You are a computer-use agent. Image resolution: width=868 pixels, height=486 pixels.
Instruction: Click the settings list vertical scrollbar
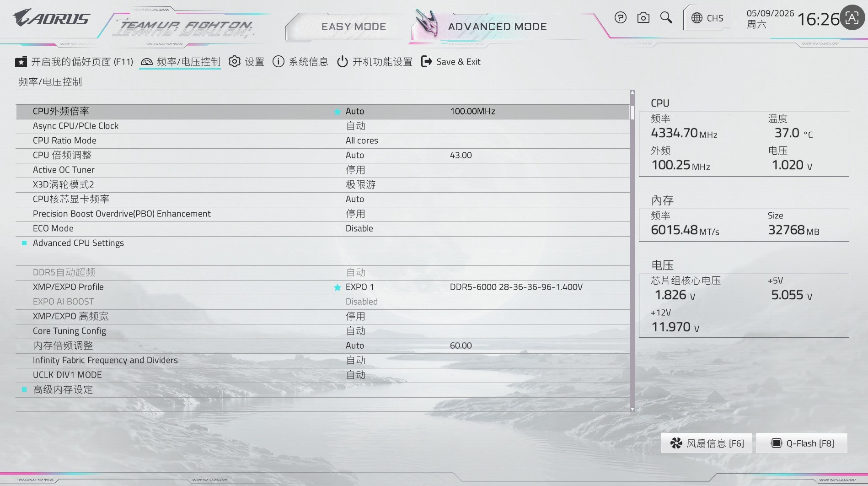coord(632,251)
